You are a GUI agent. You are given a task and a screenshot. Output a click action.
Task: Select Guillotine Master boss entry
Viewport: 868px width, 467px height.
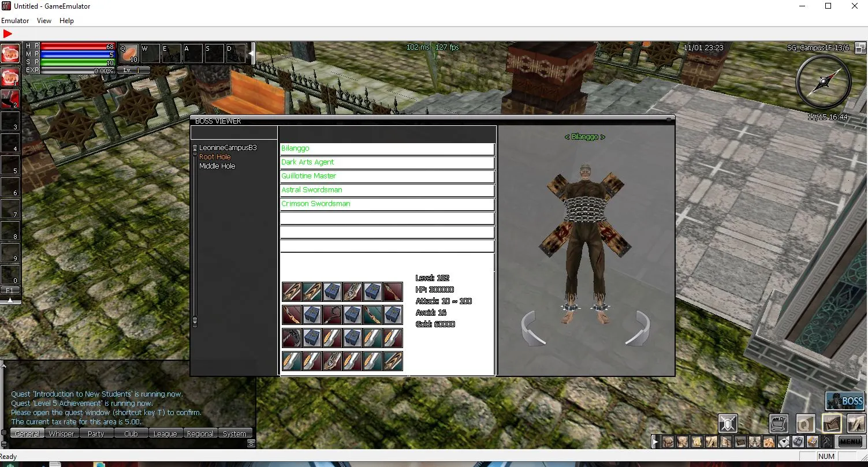pyautogui.click(x=387, y=176)
